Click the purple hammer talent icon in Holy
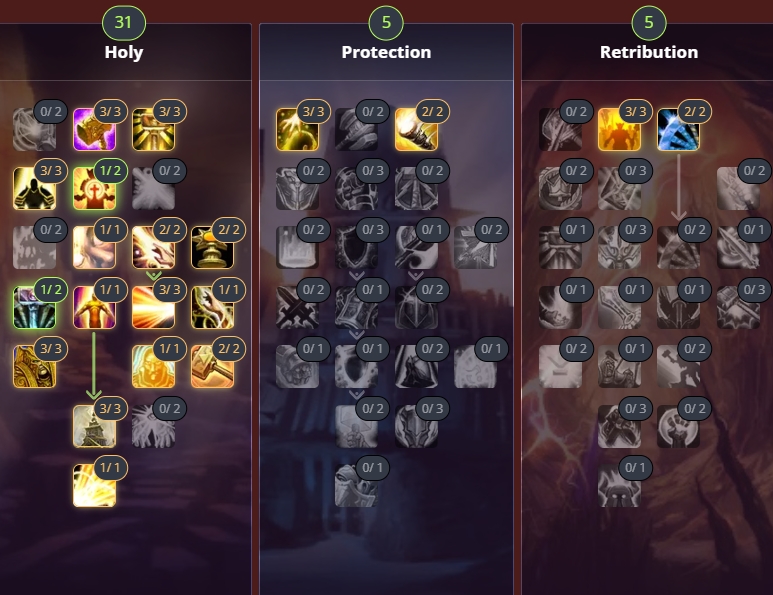The height and width of the screenshot is (595, 773). coord(94,129)
